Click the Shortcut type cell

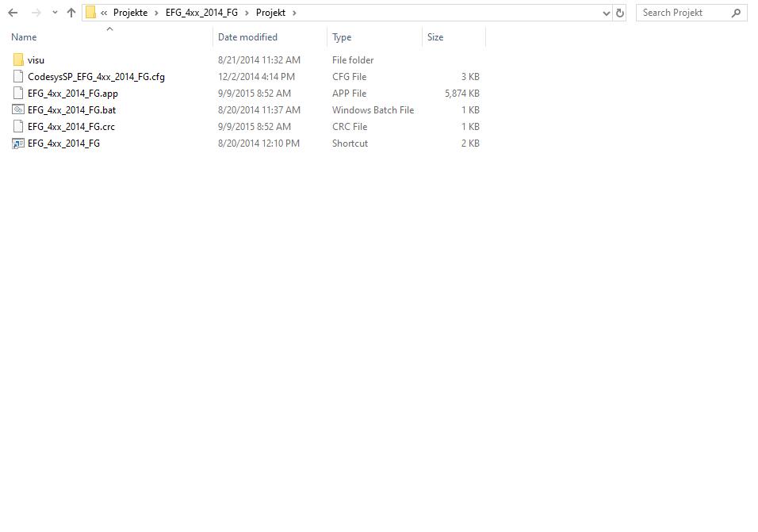point(350,143)
